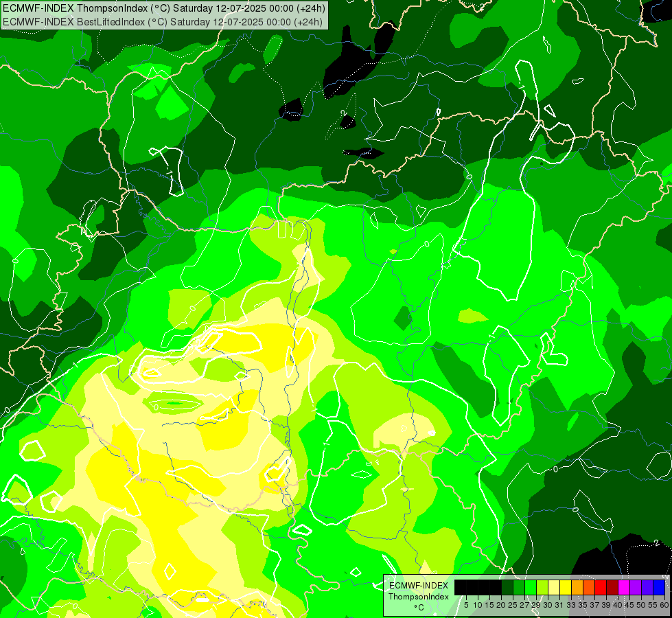Pick the indigo 50–55 legend swatch

[647, 587]
